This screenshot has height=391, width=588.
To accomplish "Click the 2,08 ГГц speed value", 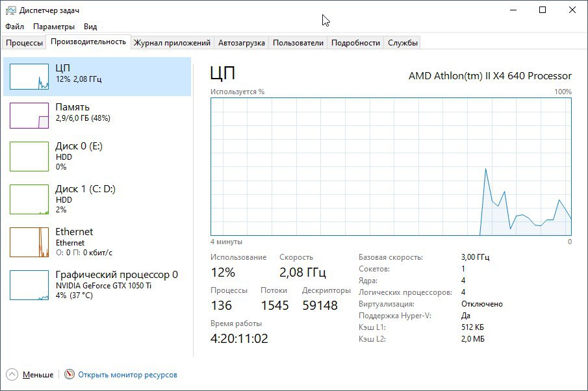I will [303, 273].
